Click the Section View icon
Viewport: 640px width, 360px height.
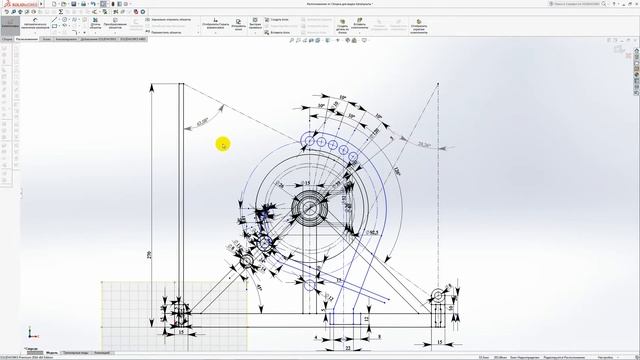[x=311, y=40]
